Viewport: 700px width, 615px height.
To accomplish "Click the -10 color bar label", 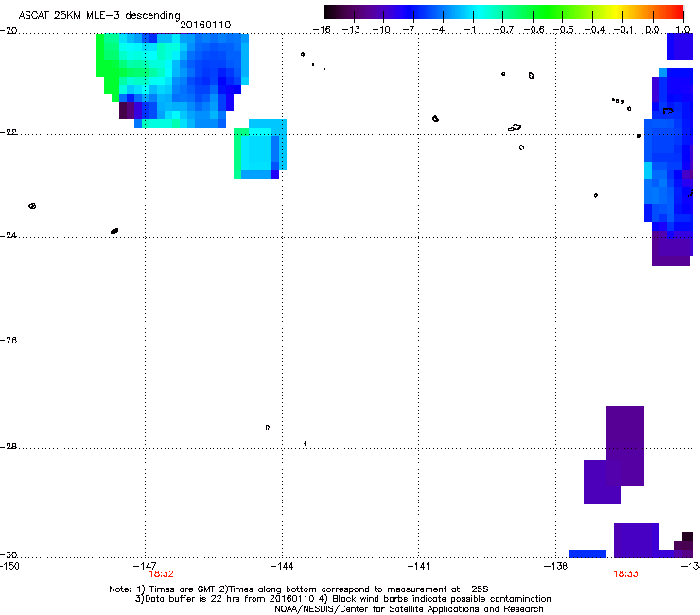I will [381, 30].
